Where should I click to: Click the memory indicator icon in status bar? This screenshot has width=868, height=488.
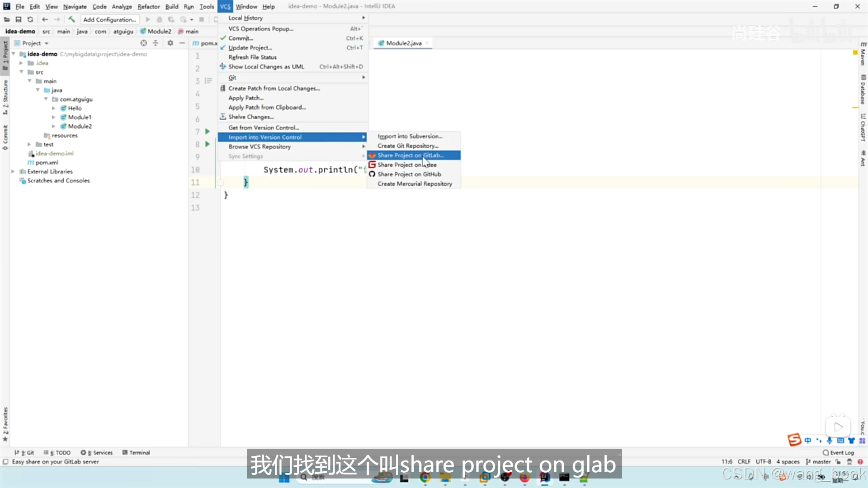click(x=849, y=462)
